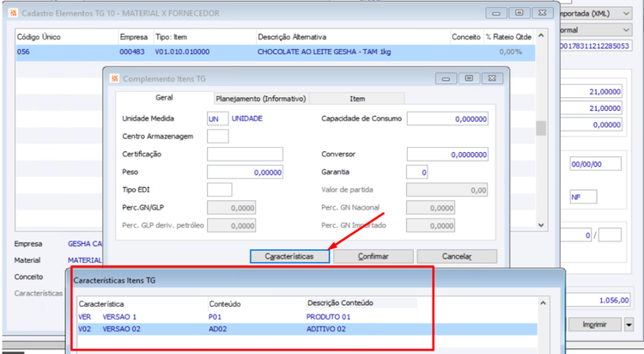
Task: Select the row with code 056
Action: [275, 52]
